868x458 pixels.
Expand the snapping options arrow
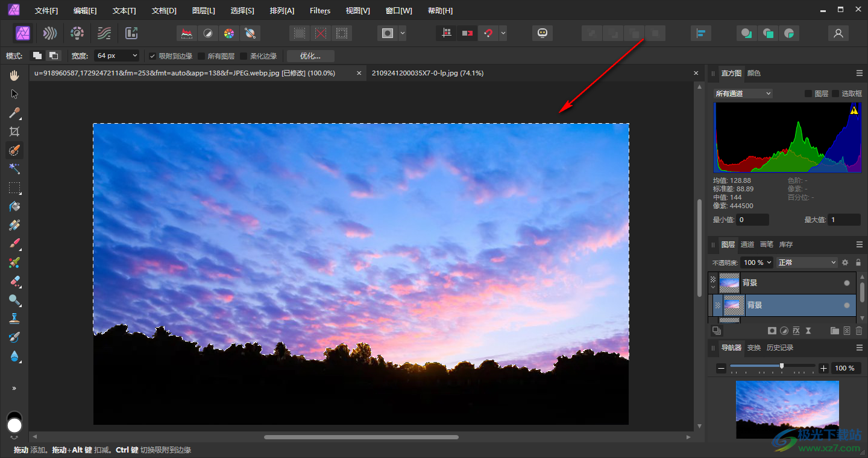point(503,33)
